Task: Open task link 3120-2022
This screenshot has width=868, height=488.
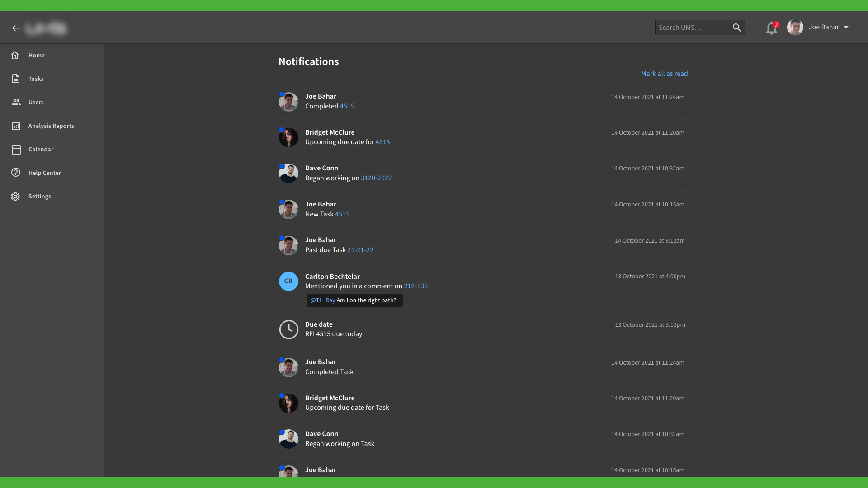Action: (376, 178)
